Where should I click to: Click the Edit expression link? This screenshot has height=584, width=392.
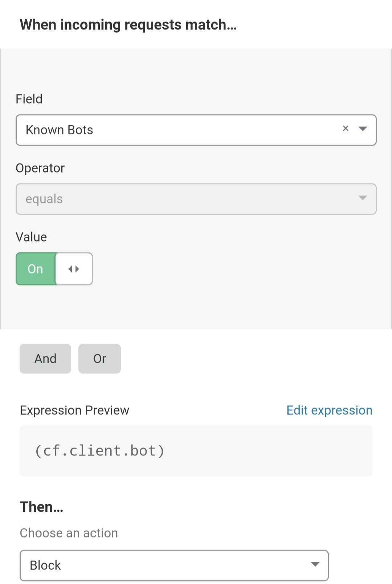pyautogui.click(x=329, y=410)
